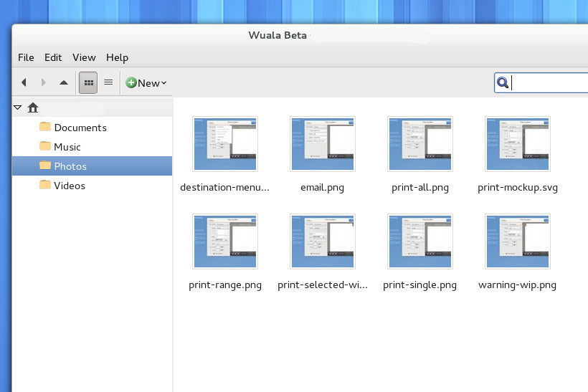
Task: Select the warning-wip.png thumbnail
Action: tap(518, 242)
